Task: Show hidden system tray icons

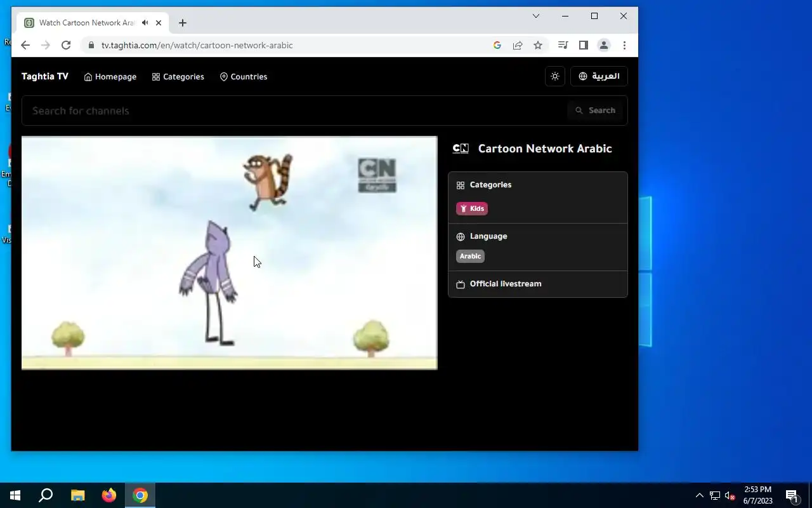Action: pos(699,495)
